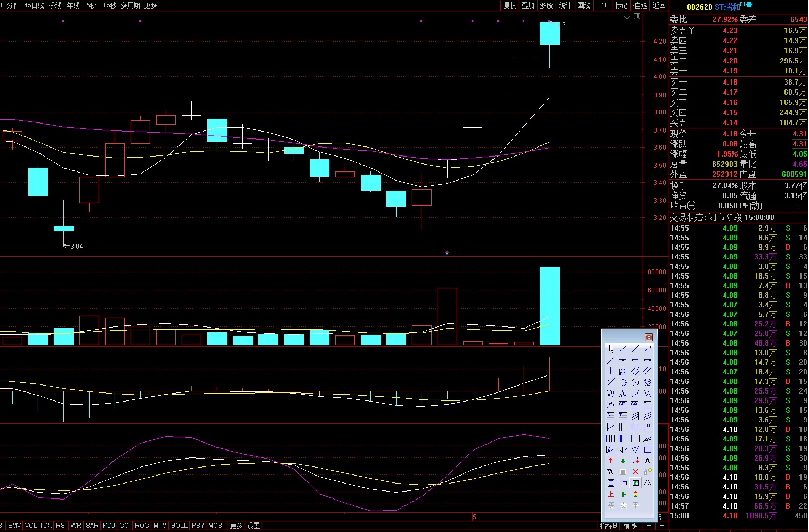This screenshot has height=532, width=809.
Task: Open F10 company information
Action: [603, 5]
